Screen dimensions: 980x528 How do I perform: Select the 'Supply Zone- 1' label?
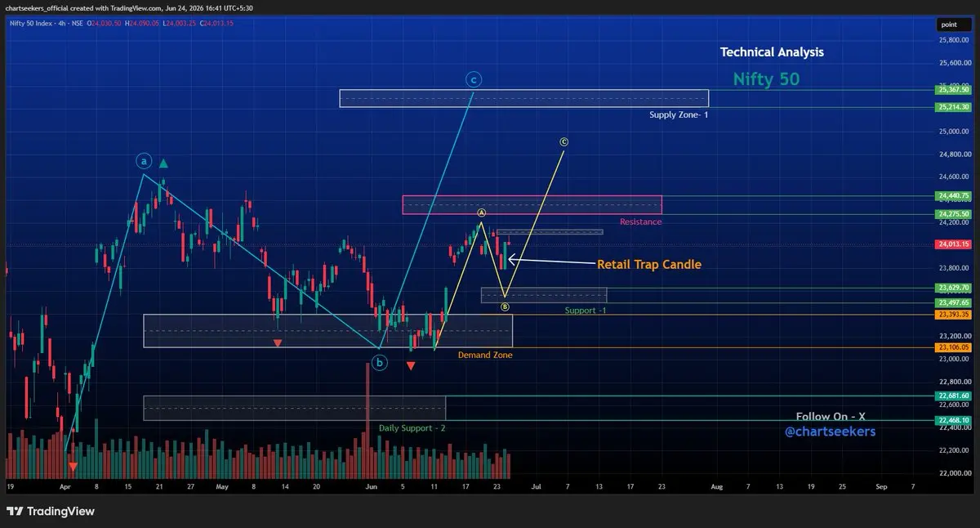(678, 114)
